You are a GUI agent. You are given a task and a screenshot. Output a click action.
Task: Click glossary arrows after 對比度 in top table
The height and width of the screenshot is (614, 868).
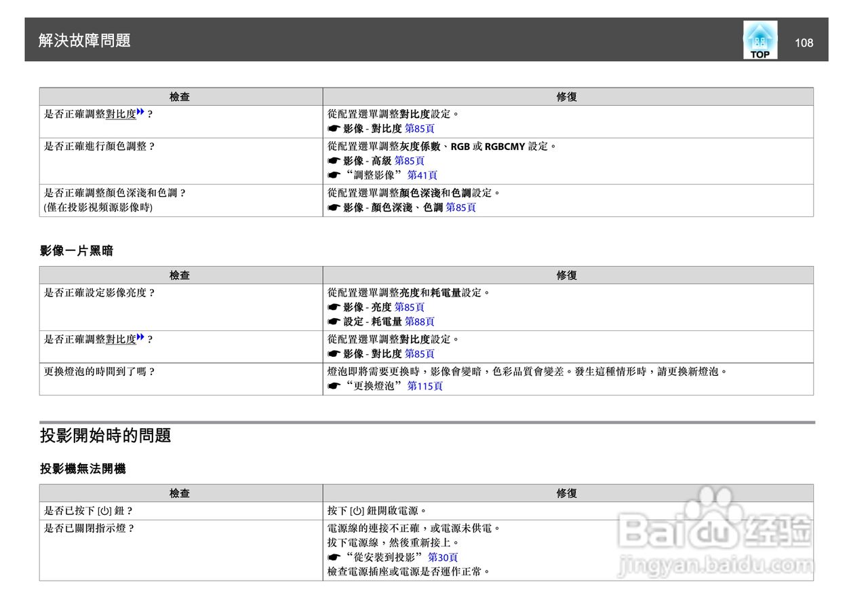point(141,113)
